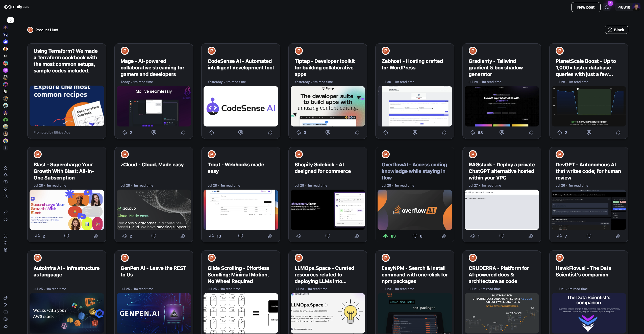Open the Popular feed flame icon in sidebar
Screen dimensions: 644x334
[x=6, y=168]
